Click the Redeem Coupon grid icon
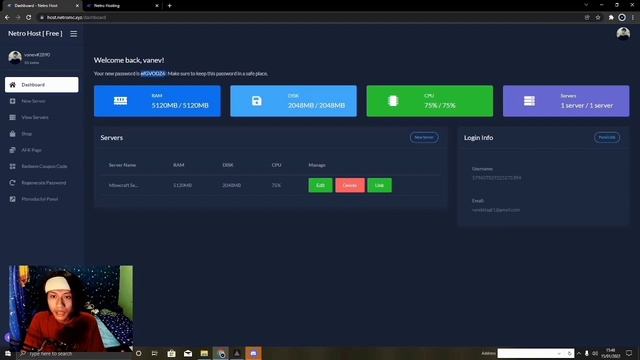This screenshot has width=640, height=360. pos(12,166)
